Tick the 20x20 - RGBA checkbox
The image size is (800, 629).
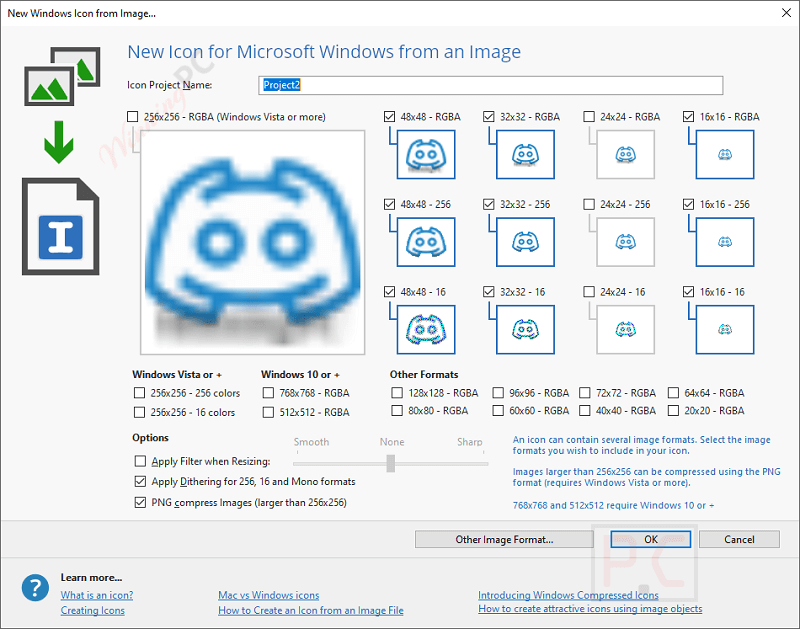tap(673, 411)
